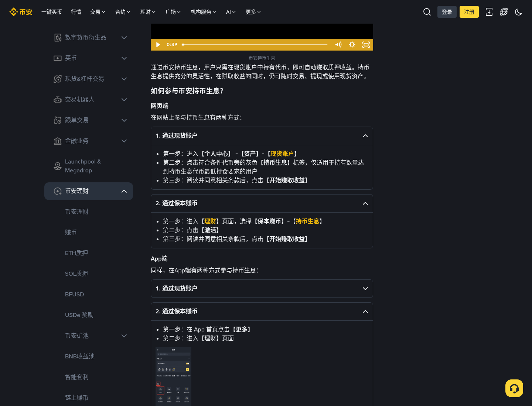Click the 跟单交易 sidebar icon
The height and width of the screenshot is (406, 532).
tap(58, 120)
